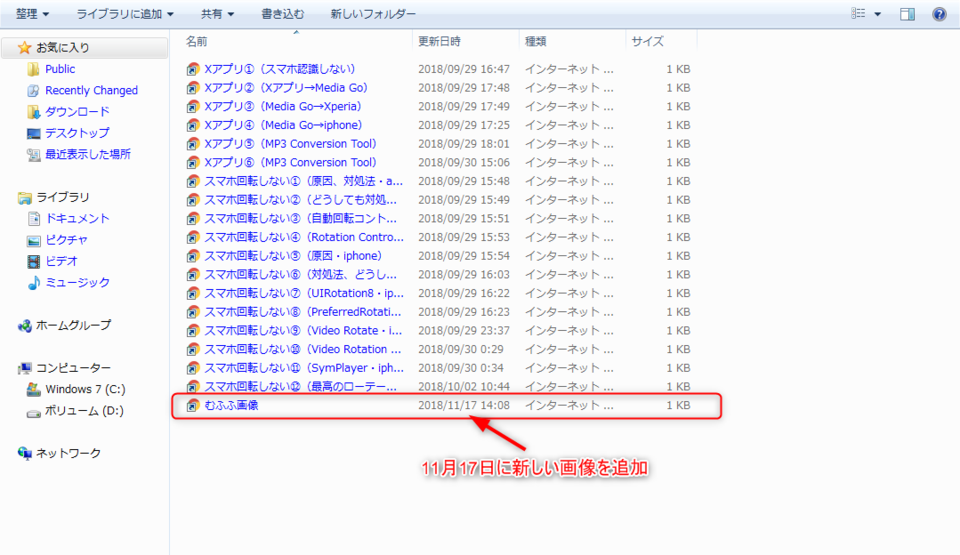
Task: Toggle the preview pane icon
Action: [x=907, y=14]
